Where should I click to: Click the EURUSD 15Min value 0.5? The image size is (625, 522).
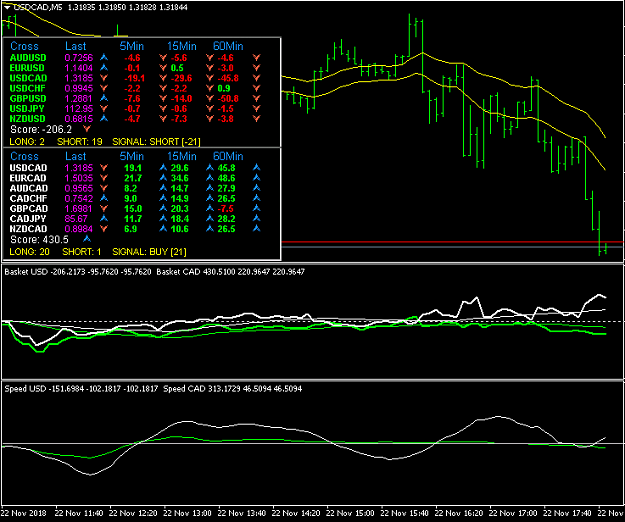177,68
